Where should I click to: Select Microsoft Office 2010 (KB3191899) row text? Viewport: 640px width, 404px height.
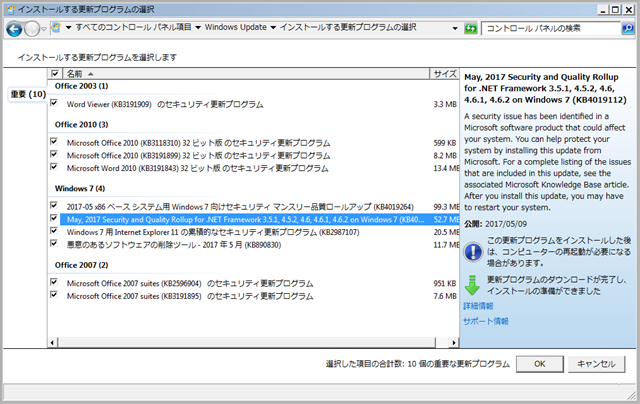click(x=198, y=156)
